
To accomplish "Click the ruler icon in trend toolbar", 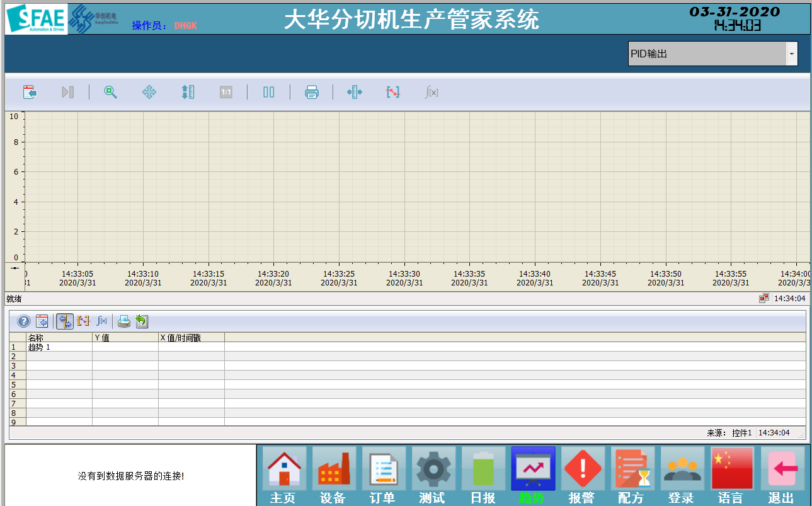I will tap(355, 92).
